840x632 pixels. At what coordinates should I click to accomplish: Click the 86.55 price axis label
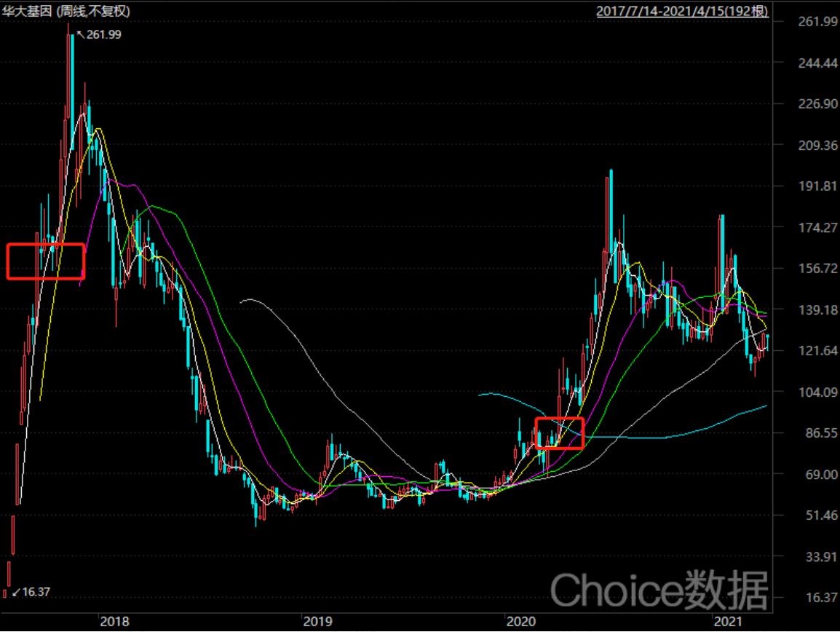pyautogui.click(x=821, y=433)
